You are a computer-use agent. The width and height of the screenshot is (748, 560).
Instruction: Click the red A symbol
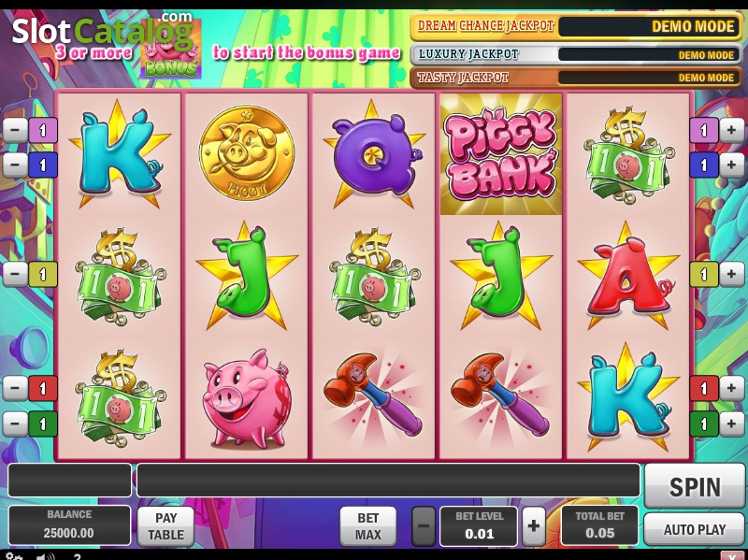[627, 277]
